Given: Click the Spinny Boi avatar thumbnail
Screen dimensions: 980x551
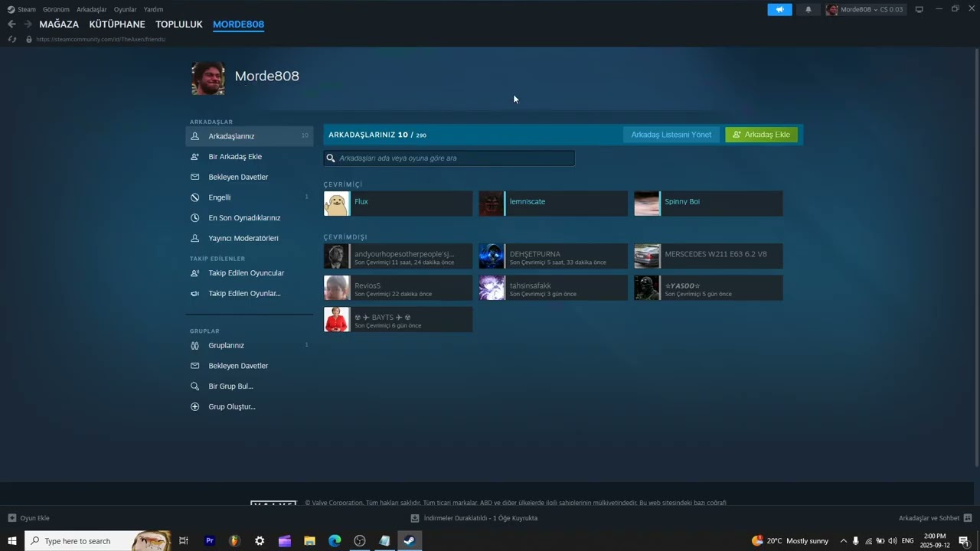Looking at the screenshot, I should coord(647,204).
